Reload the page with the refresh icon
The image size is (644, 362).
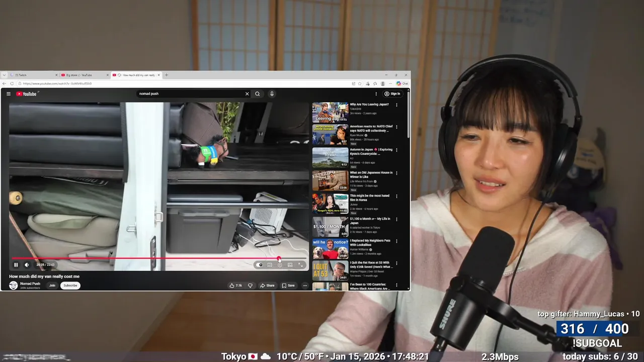coord(12,83)
